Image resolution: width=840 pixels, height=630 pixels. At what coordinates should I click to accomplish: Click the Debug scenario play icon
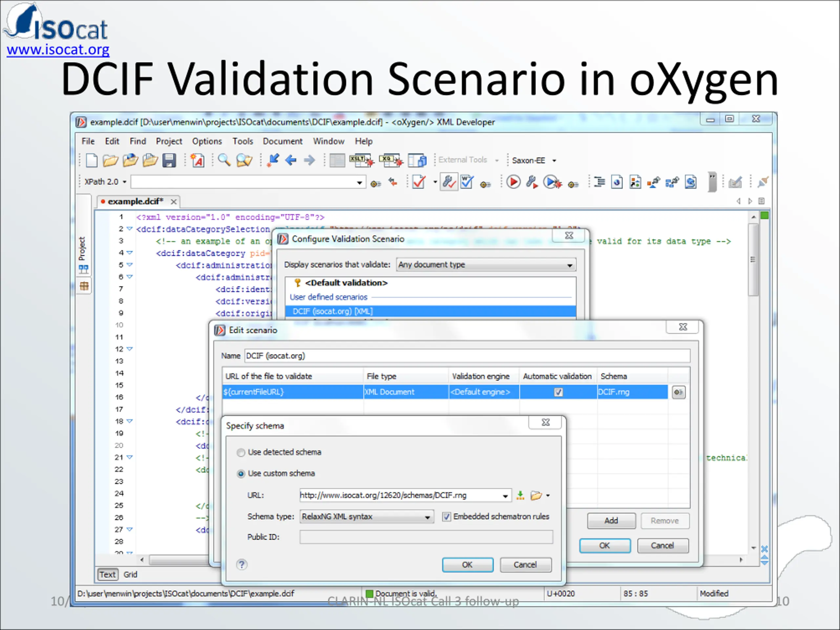point(552,182)
